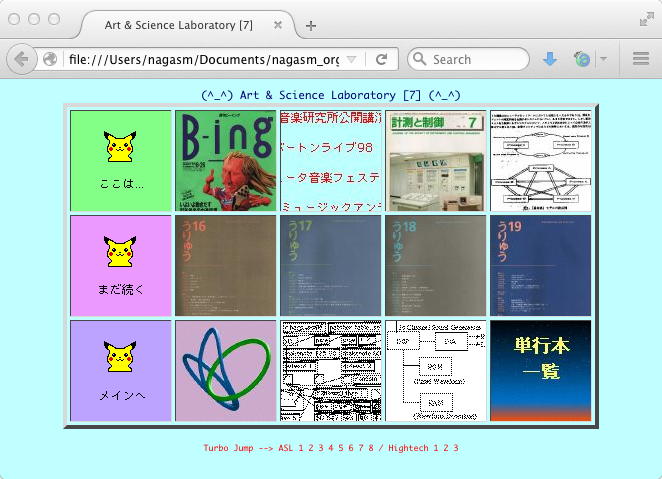Jump to Hightech page 1 link

click(436, 448)
